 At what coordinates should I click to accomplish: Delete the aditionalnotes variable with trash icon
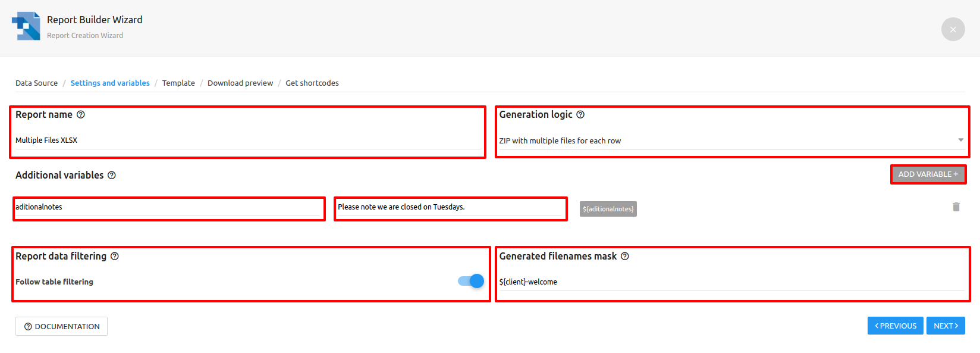click(x=956, y=207)
